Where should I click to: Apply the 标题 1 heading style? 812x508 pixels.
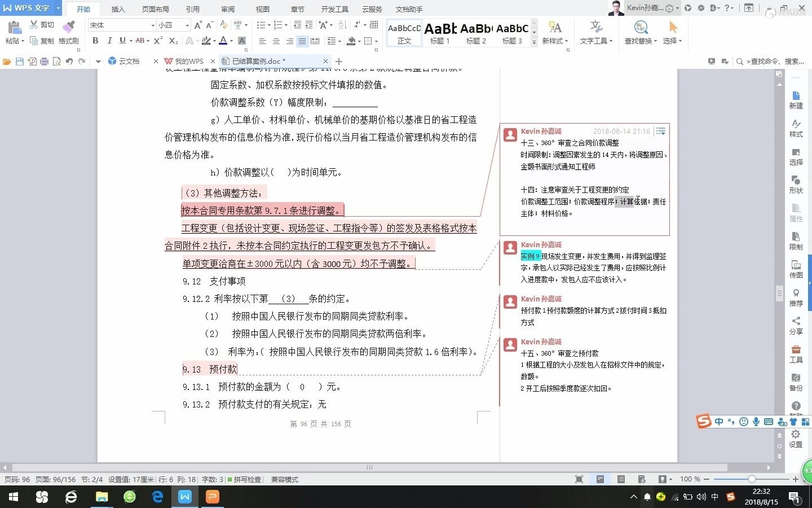pyautogui.click(x=440, y=33)
